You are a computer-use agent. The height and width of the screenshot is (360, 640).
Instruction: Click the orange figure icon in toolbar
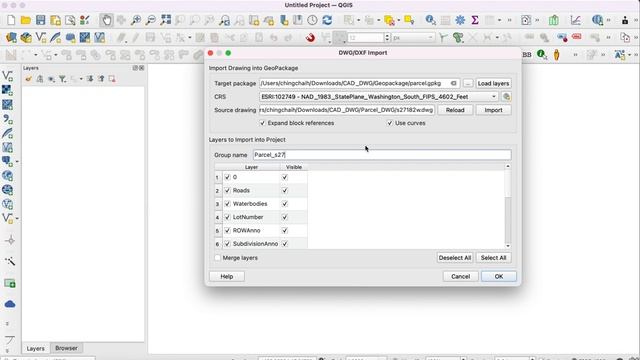tap(556, 55)
